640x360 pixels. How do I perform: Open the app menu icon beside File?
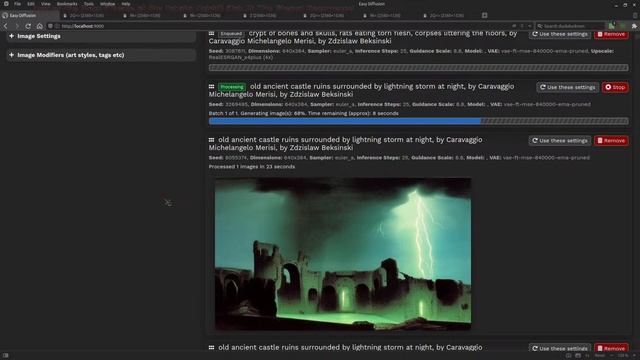pyautogui.click(x=6, y=4)
